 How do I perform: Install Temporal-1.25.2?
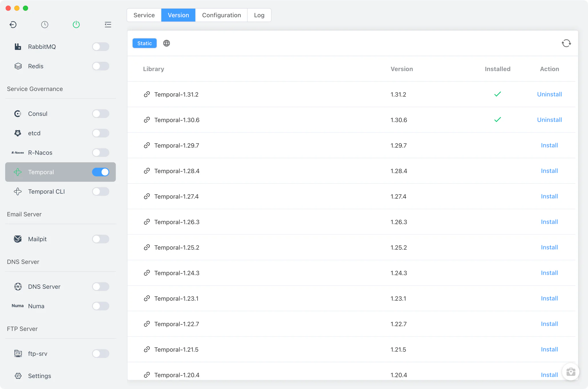[549, 247]
